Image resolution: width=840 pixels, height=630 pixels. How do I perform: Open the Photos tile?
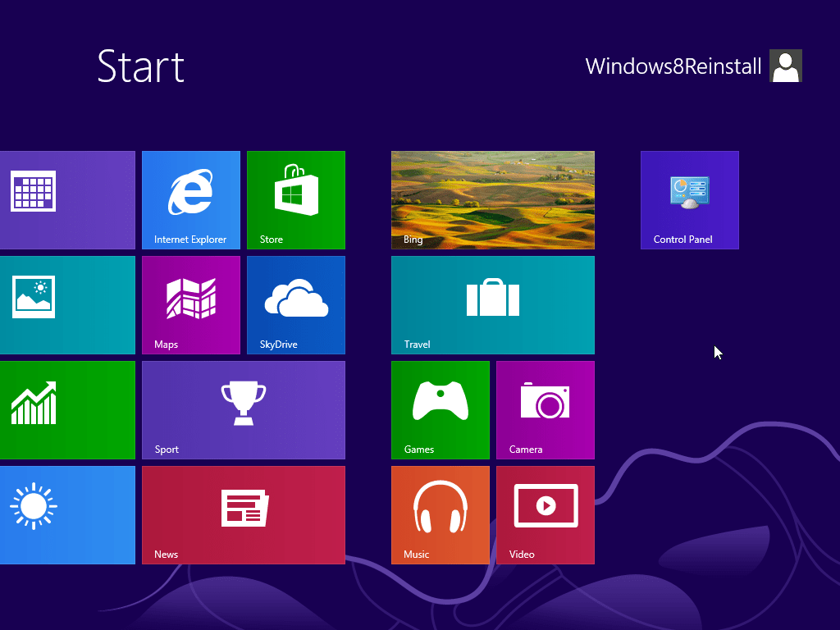(x=68, y=304)
